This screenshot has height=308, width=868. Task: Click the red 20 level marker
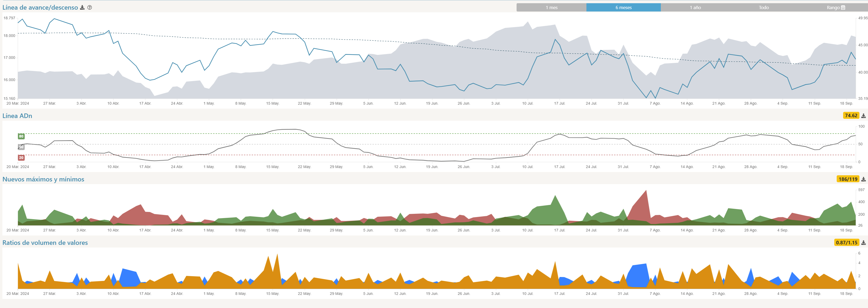pos(21,158)
